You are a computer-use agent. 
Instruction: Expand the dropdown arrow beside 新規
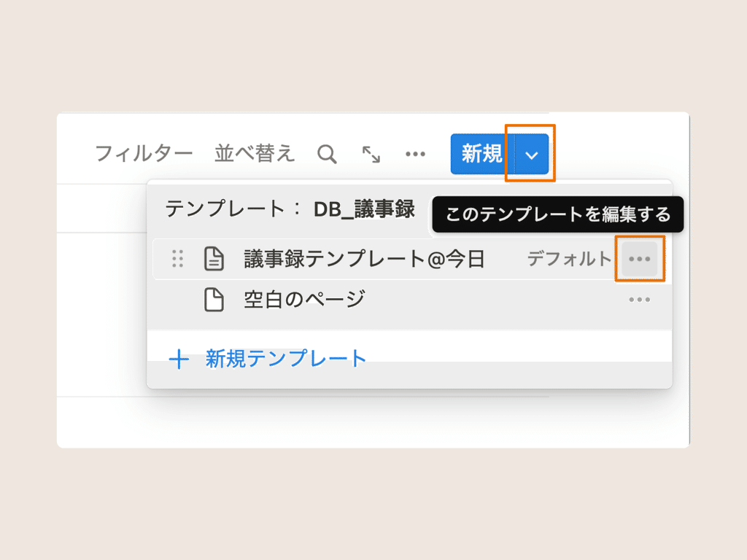pos(532,155)
